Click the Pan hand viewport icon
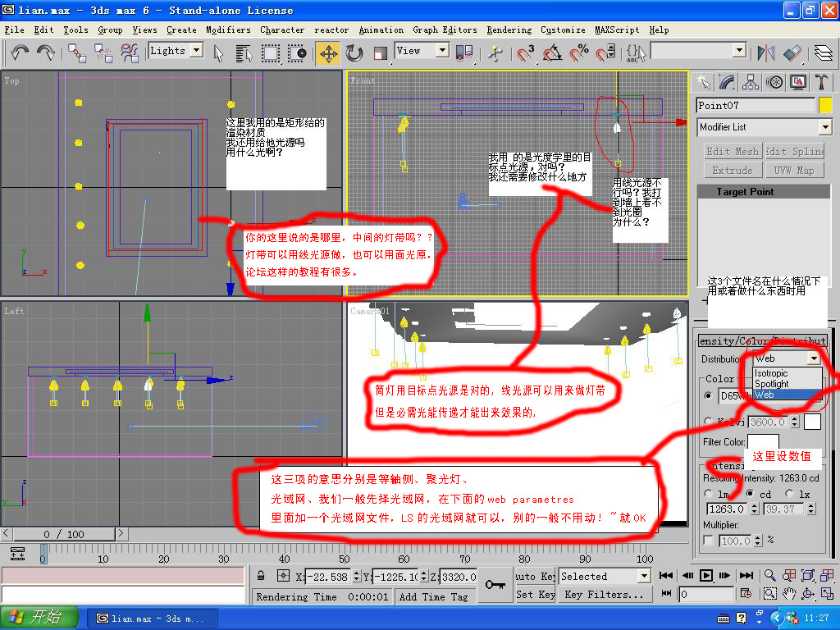 [788, 594]
